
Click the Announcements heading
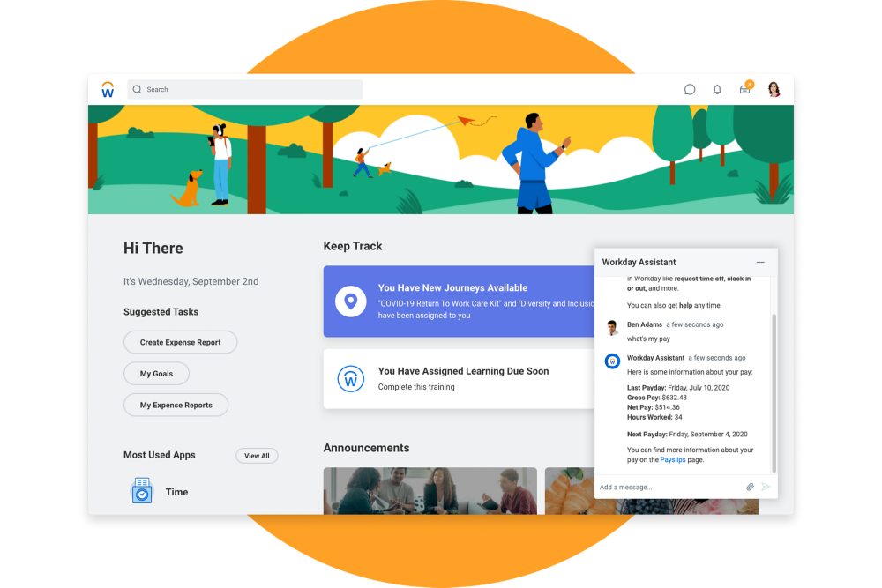click(x=366, y=448)
